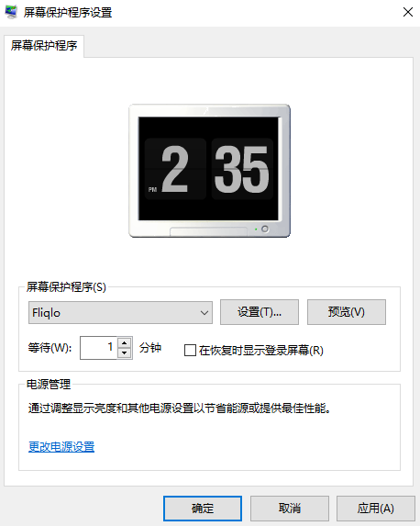Click the small PM indicator in the clock preview
This screenshot has height=526, width=420.
pyautogui.click(x=152, y=189)
